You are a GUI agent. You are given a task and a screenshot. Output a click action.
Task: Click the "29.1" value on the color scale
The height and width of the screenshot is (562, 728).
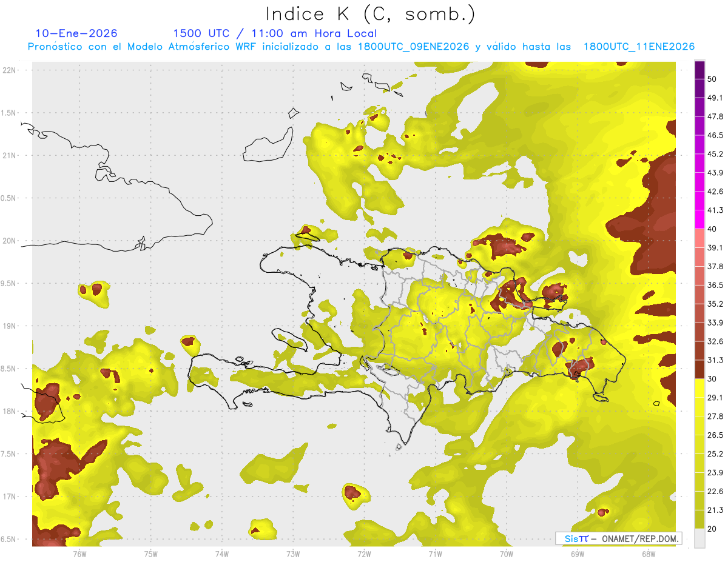click(715, 398)
